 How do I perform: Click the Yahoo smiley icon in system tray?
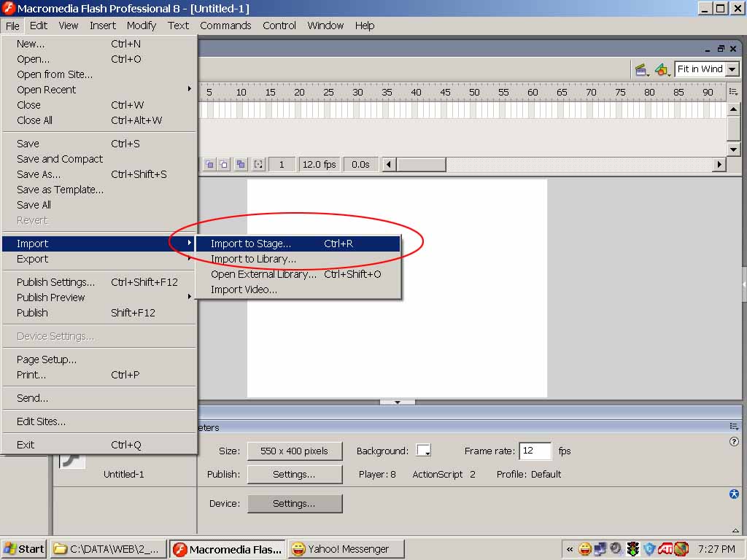pos(584,549)
